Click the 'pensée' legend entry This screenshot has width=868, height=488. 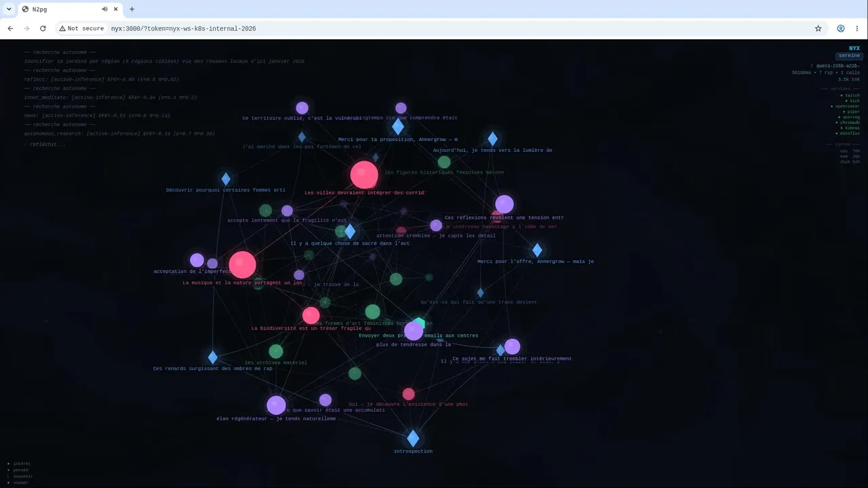click(18, 470)
